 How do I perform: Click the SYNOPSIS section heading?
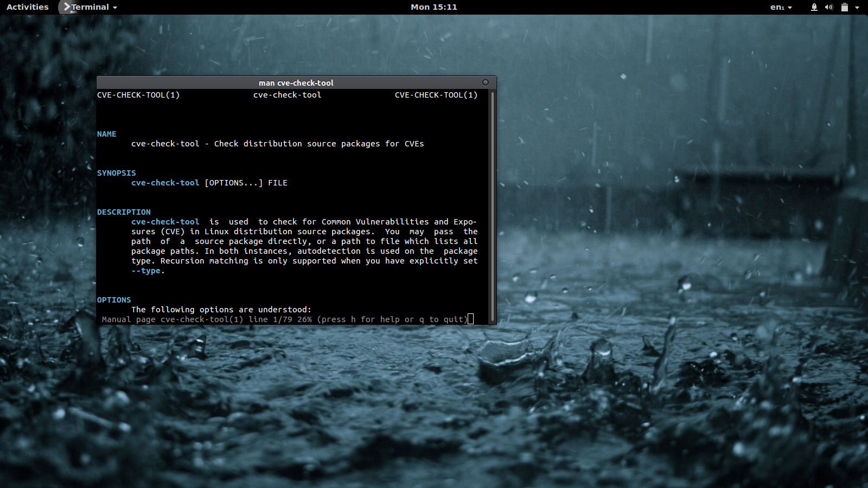[117, 173]
